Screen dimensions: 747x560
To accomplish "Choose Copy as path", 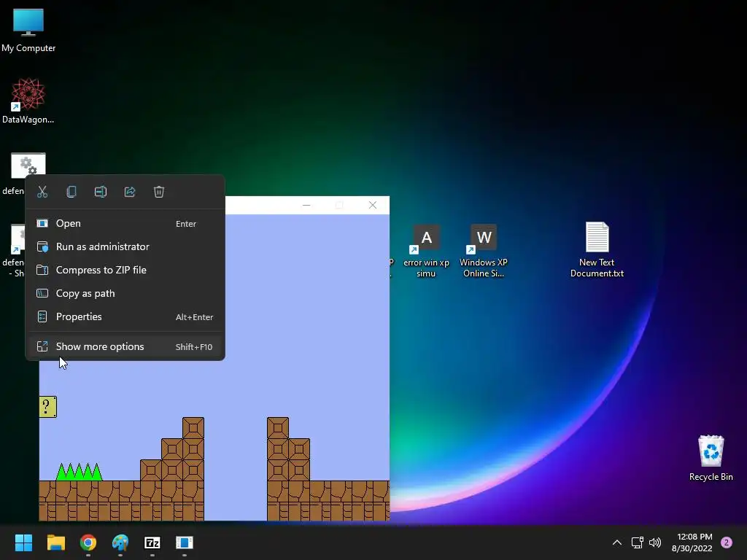I will tap(125, 293).
